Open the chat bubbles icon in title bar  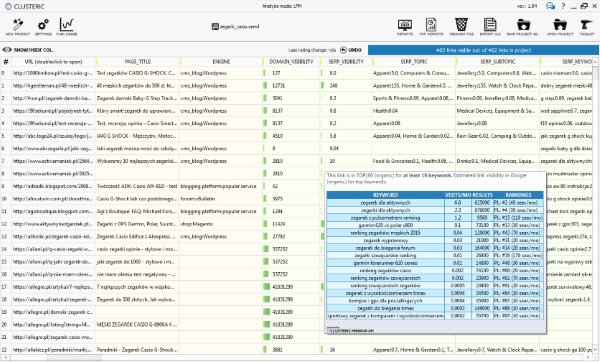click(550, 6)
